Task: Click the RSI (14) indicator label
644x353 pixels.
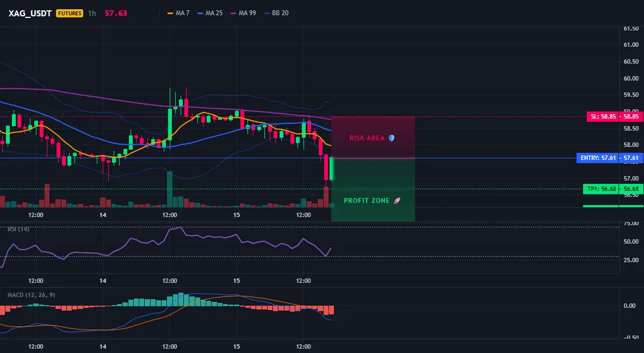Action: click(18, 229)
